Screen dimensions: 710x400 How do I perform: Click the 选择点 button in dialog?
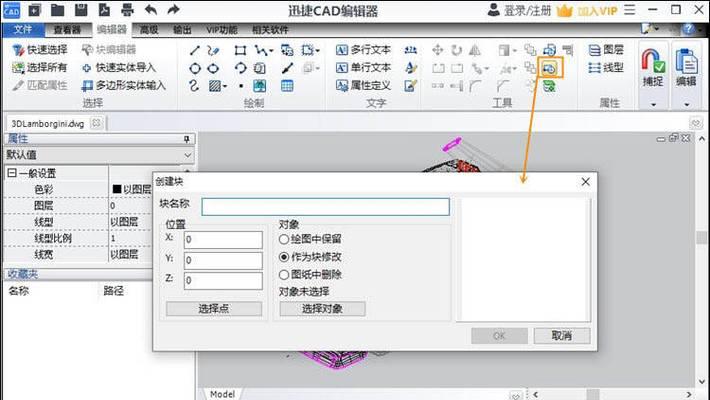coord(214,309)
